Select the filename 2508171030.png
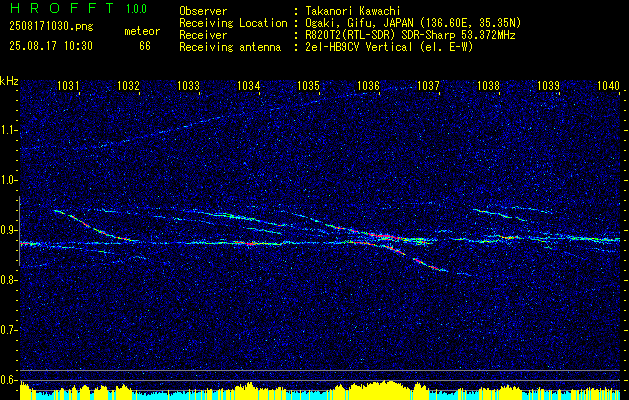629x400 pixels. click(x=51, y=27)
